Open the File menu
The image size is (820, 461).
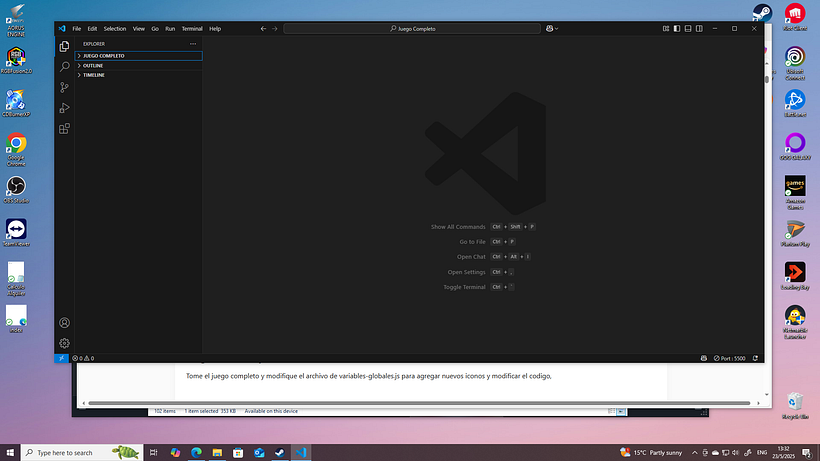(x=77, y=29)
